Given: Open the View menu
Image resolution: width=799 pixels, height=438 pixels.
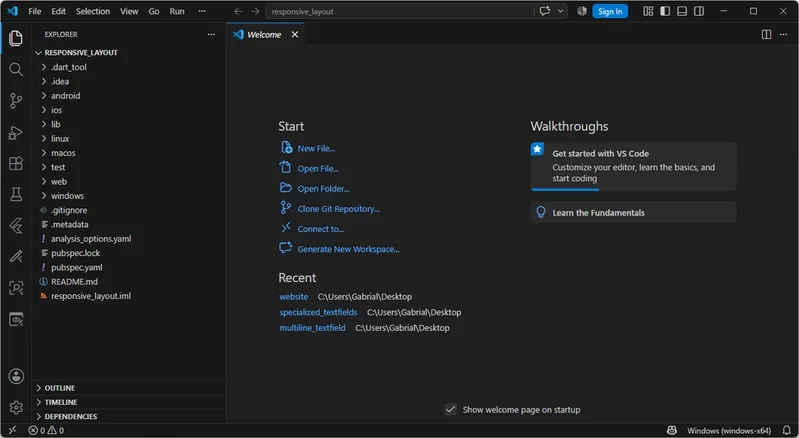Looking at the screenshot, I should [129, 11].
